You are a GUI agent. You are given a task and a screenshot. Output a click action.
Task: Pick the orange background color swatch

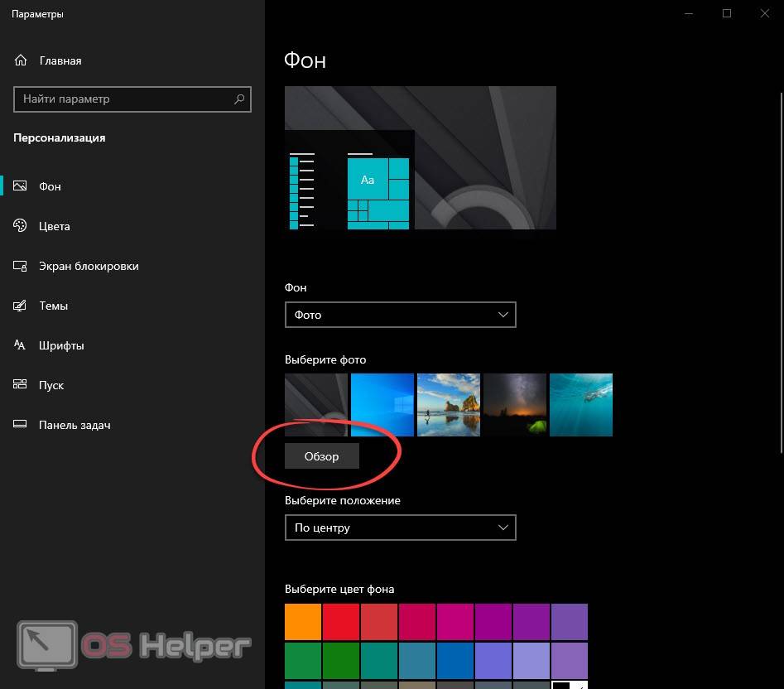coord(303,621)
